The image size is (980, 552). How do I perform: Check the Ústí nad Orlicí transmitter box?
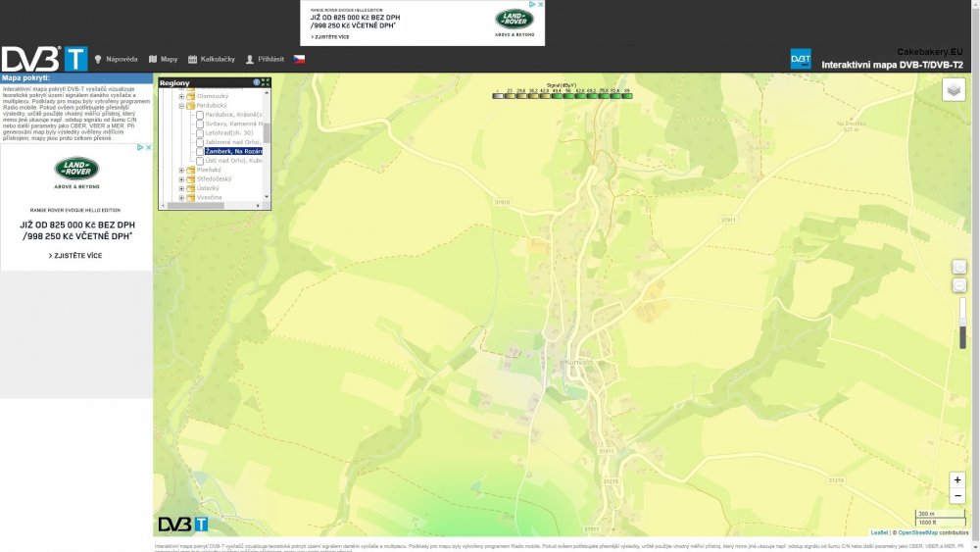200,161
